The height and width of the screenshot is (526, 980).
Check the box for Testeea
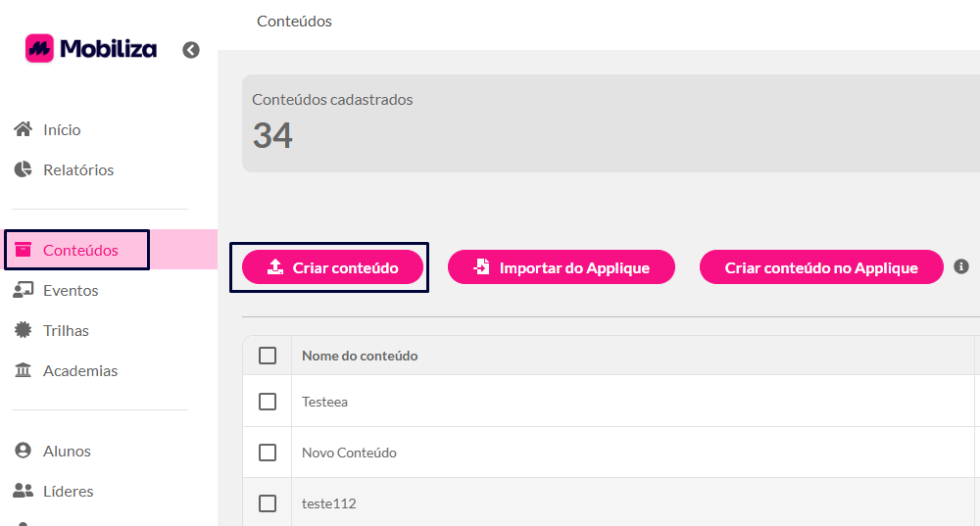click(x=268, y=401)
